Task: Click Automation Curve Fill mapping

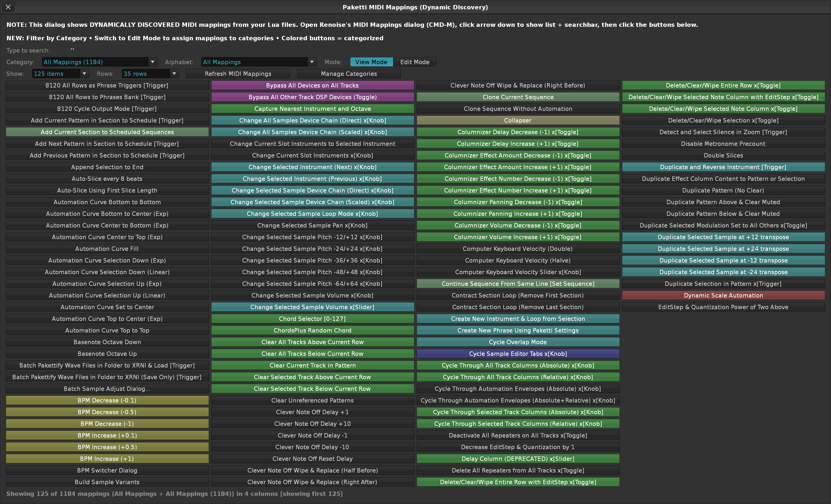Action: click(x=107, y=249)
